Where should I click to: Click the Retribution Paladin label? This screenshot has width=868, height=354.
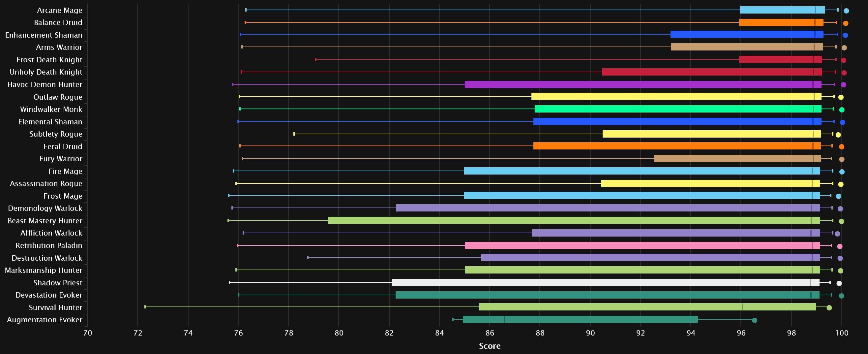(x=49, y=245)
